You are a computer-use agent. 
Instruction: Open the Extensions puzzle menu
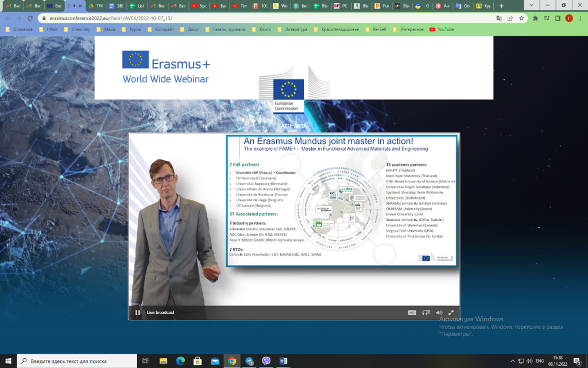pyautogui.click(x=535, y=18)
